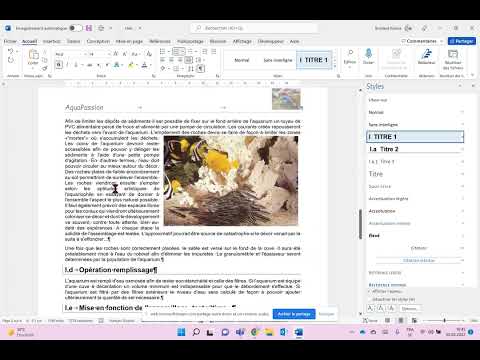Screen dimensions: 480x360
Task: Click the Style Inspector icon in Styles pane
Action: [x=381, y=309]
